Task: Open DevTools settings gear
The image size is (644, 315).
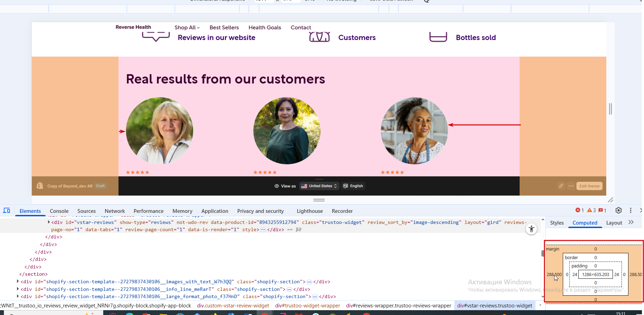Action: tap(618, 210)
